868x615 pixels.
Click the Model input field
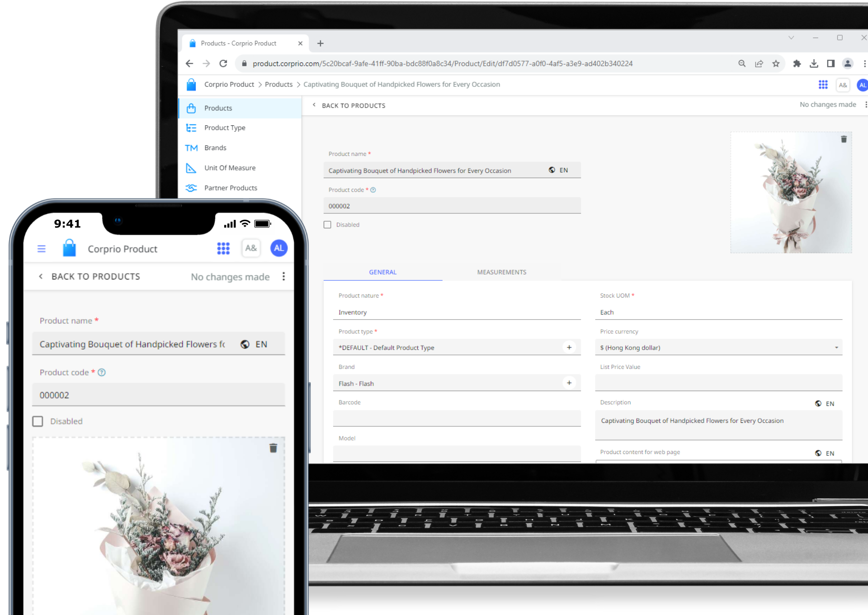point(457,454)
